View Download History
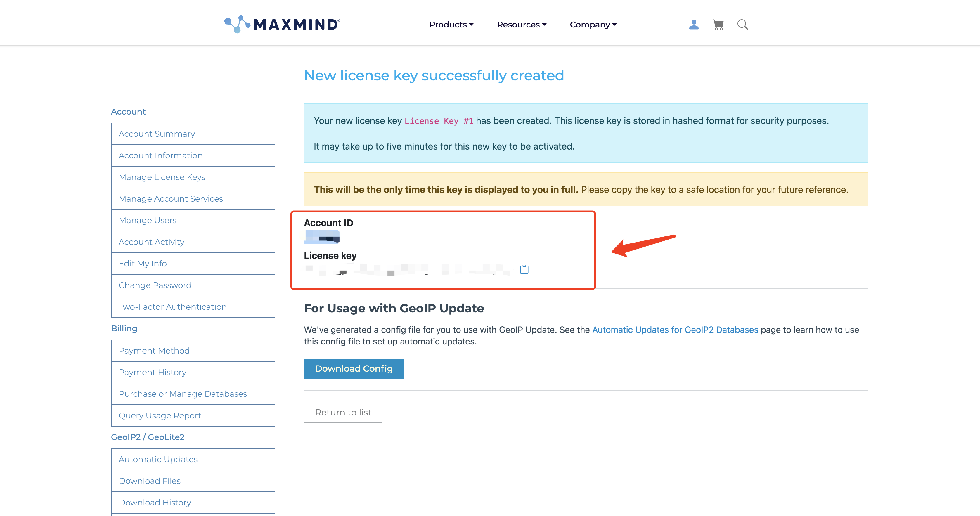This screenshot has width=980, height=516. (x=193, y=503)
